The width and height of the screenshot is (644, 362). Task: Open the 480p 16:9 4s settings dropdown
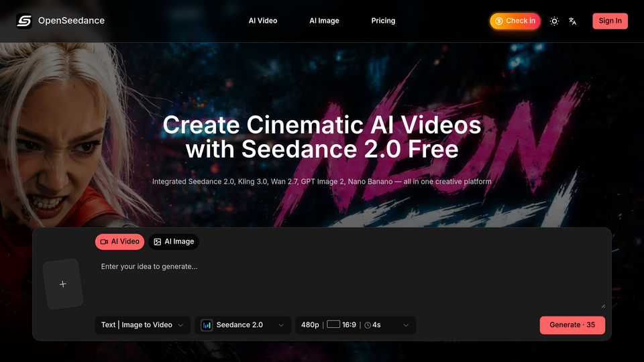356,325
